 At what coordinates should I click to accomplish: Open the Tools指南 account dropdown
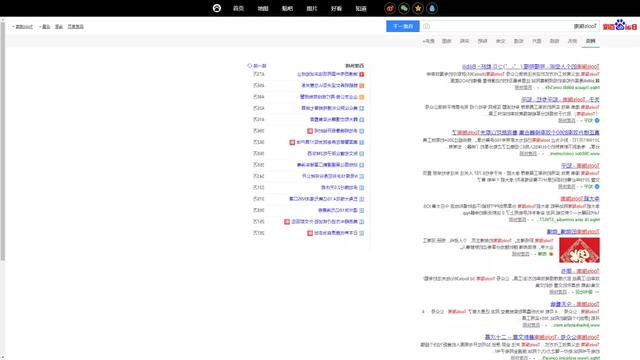23,27
